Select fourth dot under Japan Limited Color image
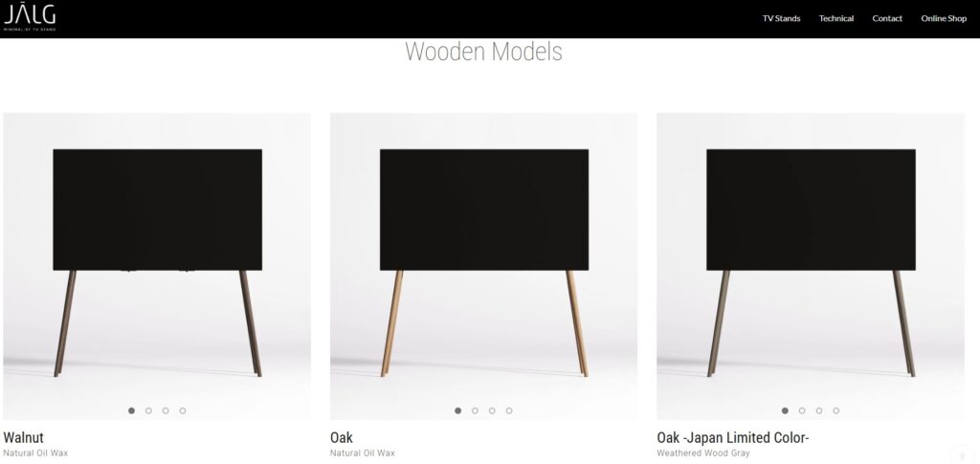This screenshot has height=464, width=980. click(x=836, y=411)
